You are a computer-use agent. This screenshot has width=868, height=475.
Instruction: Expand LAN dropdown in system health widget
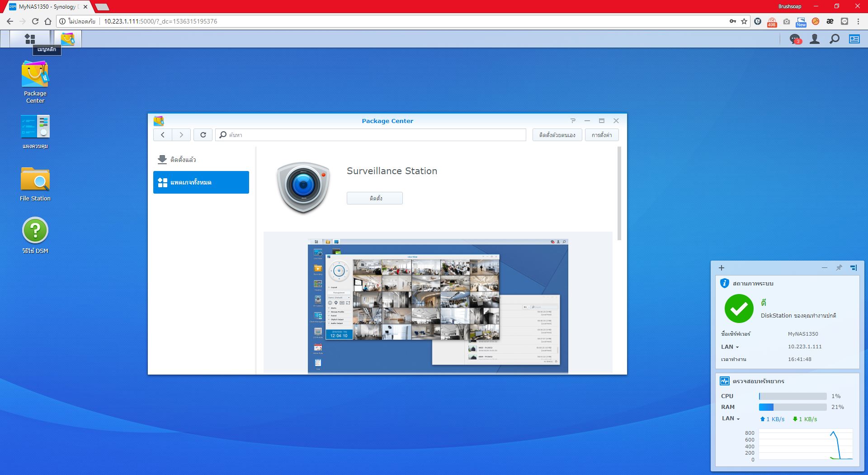[730, 347]
